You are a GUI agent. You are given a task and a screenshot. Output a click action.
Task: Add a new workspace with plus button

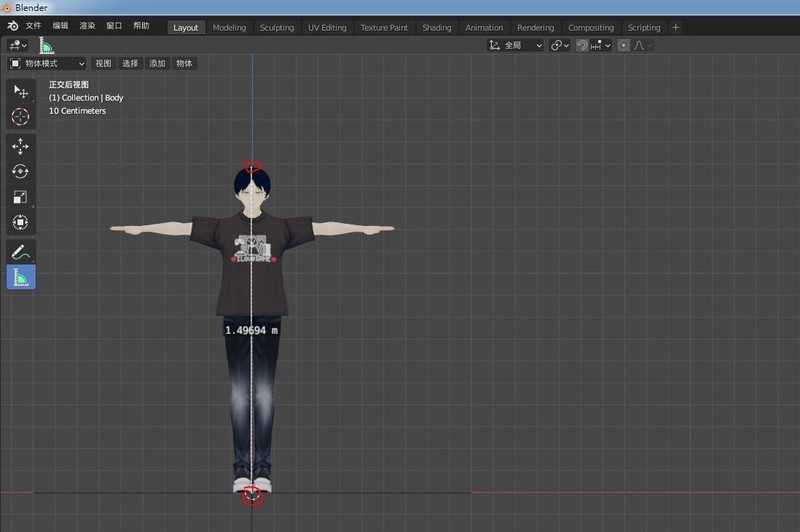[676, 28]
